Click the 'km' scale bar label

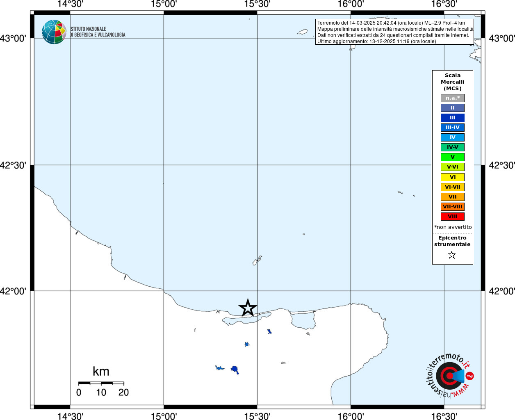tap(101, 372)
